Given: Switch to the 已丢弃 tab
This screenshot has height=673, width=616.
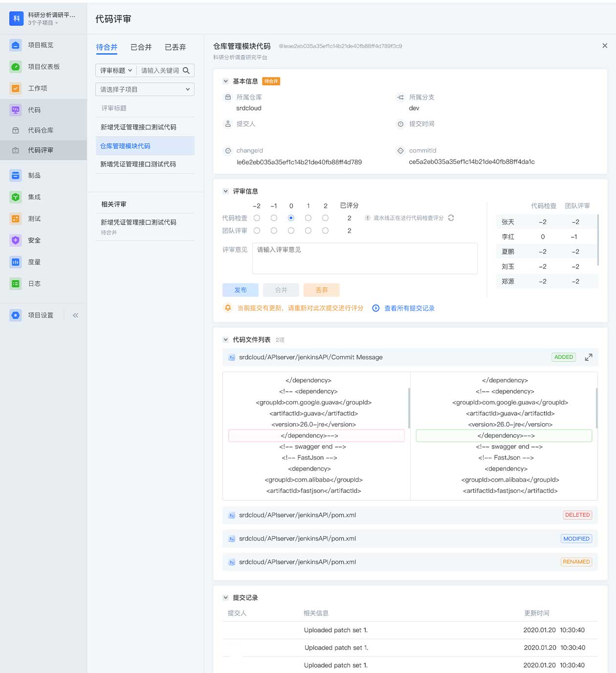Looking at the screenshot, I should (175, 47).
